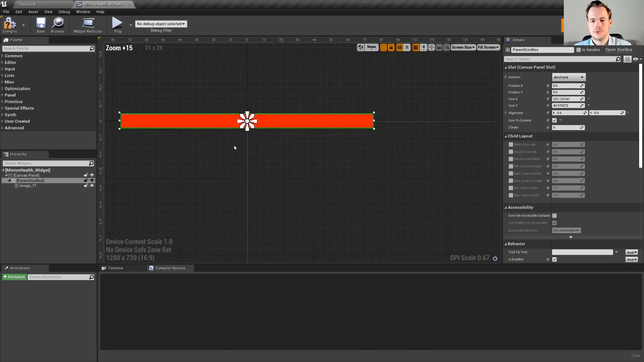The height and width of the screenshot is (362, 644).
Task: Save the widget blueprint
Action: pos(41,25)
